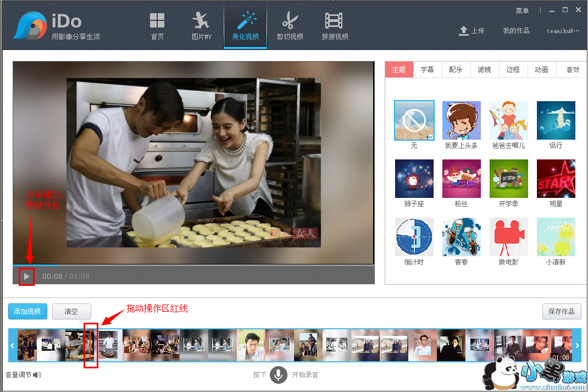Expand the 菜单 menu
Screen dimensions: 588x392
pos(522,11)
